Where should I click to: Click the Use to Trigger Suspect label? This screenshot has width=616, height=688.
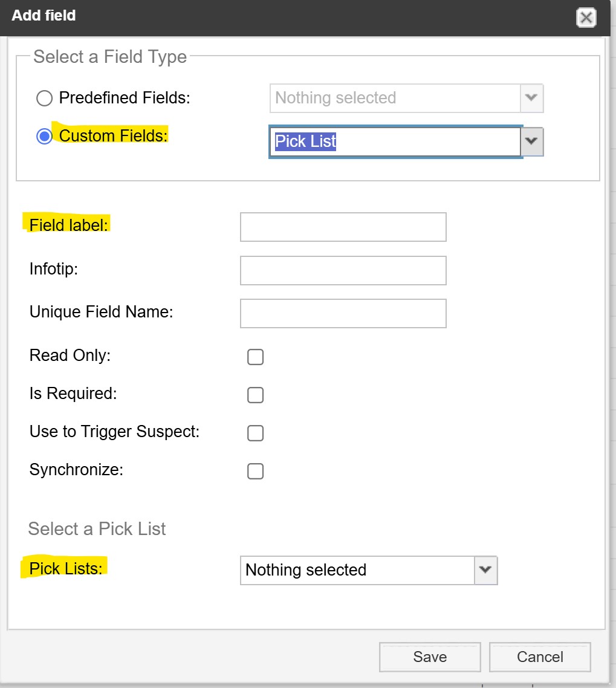(114, 431)
